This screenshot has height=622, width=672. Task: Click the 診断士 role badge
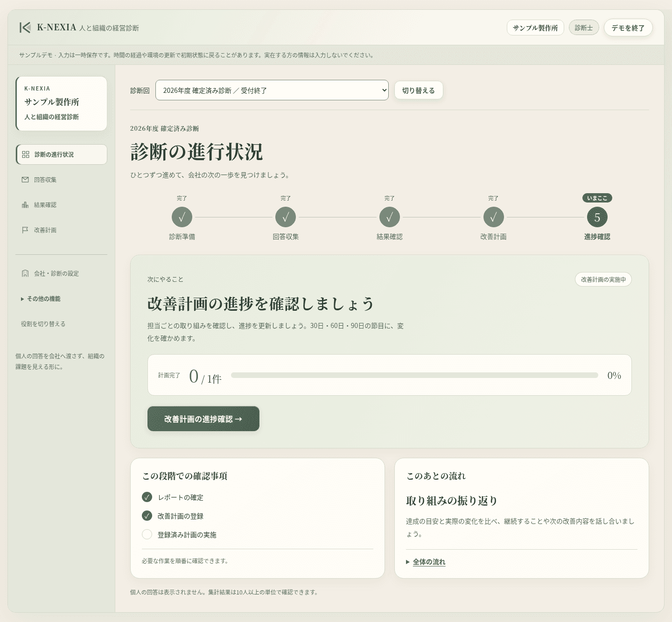[x=584, y=28]
